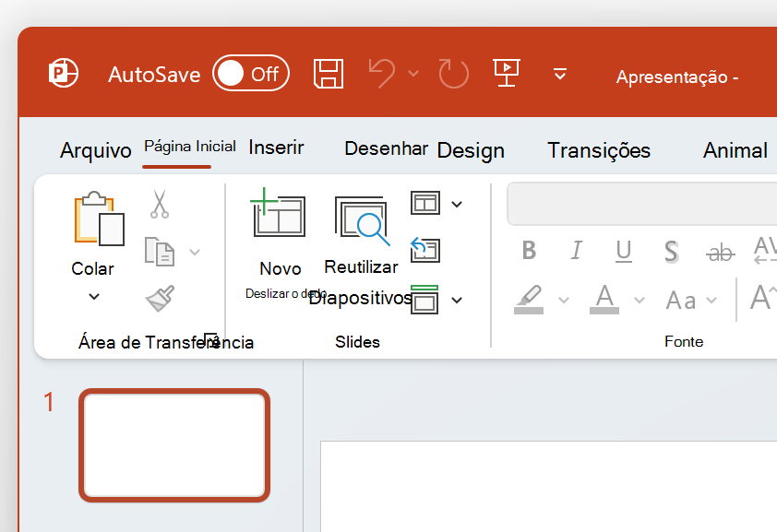
Task: Expand the Section dropdown arrow
Action: [x=457, y=300]
